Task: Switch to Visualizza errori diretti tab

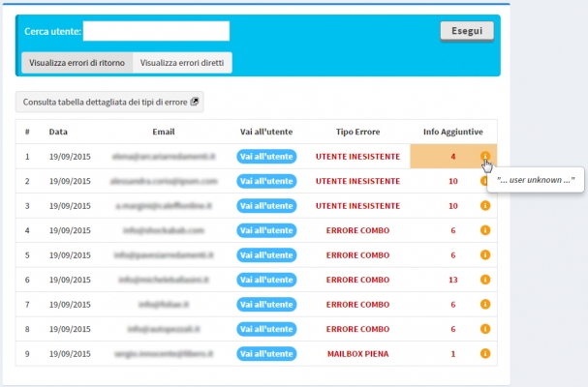Action: click(x=182, y=63)
